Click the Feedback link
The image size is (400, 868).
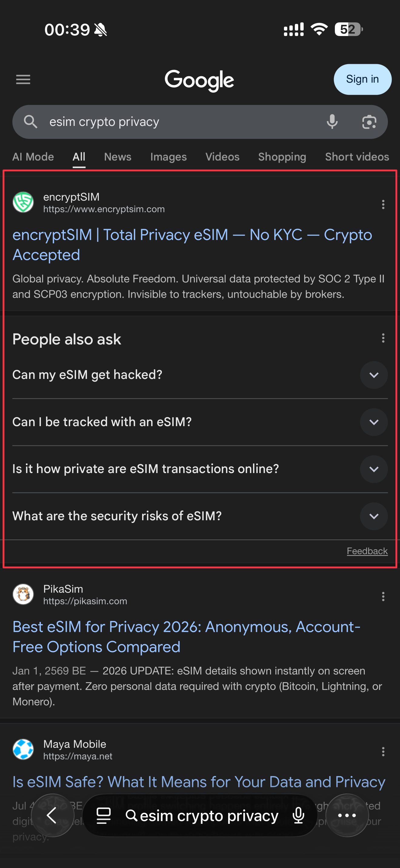tap(367, 551)
